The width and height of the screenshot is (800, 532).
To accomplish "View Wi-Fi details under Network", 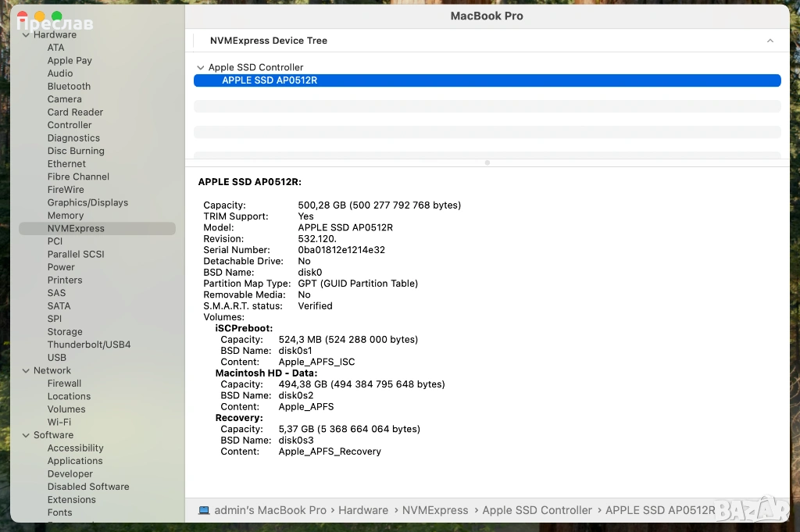I will tap(59, 422).
